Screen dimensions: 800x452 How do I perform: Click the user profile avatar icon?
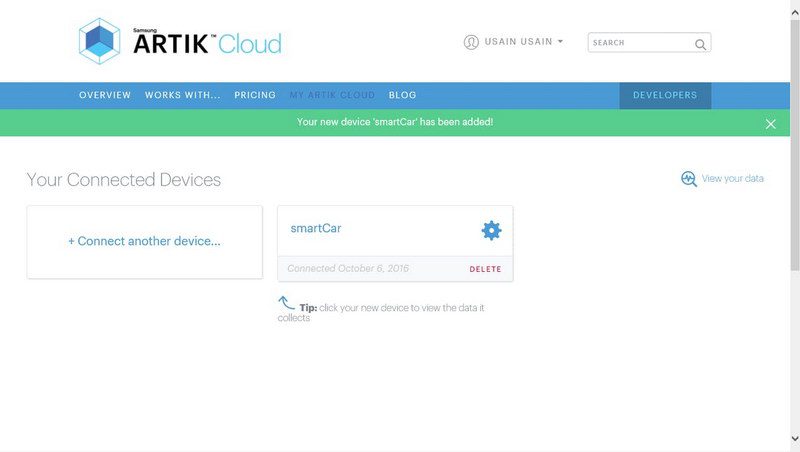(471, 42)
